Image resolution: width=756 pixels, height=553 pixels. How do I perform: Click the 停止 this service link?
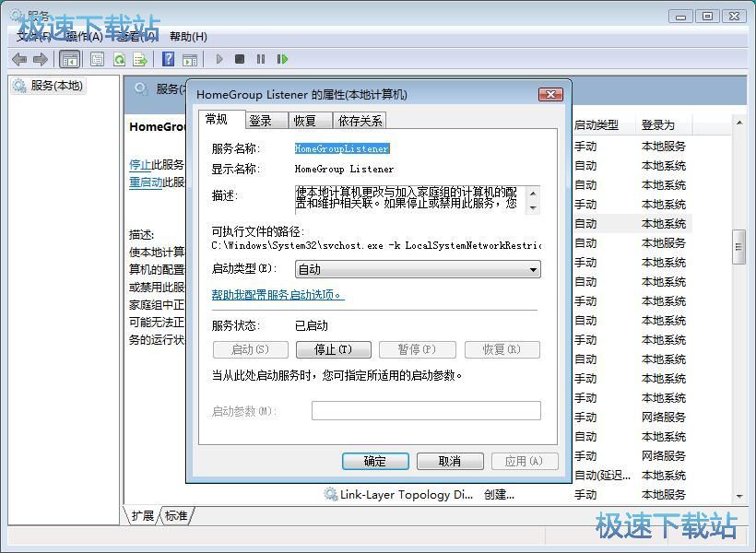[140, 164]
